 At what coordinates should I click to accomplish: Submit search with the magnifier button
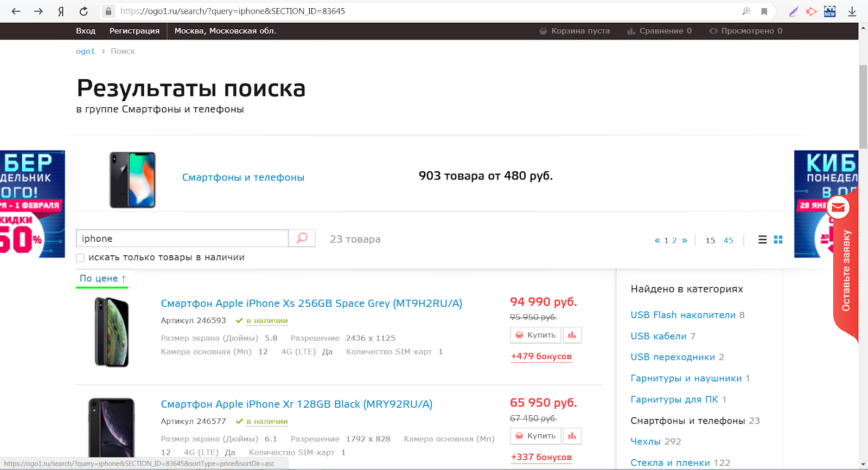(302, 238)
